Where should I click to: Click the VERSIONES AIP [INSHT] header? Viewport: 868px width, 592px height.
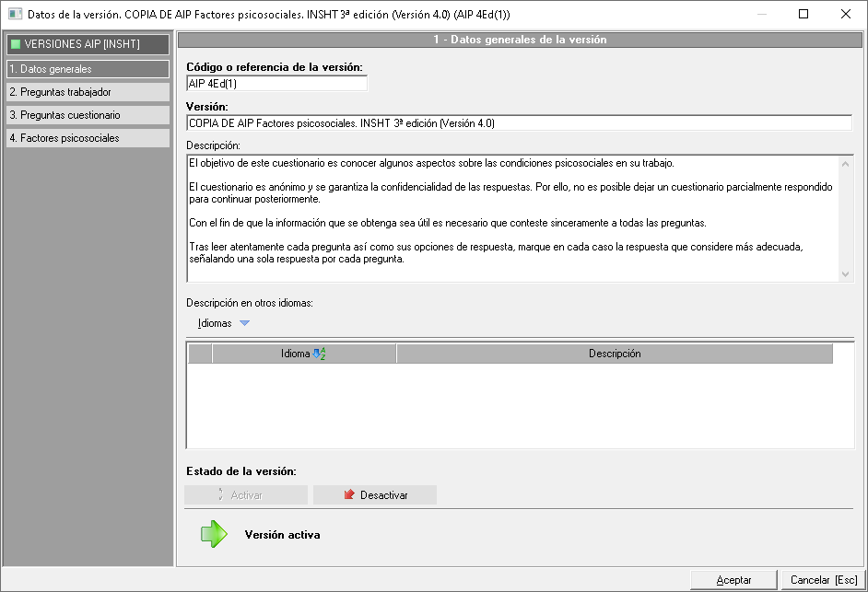88,44
